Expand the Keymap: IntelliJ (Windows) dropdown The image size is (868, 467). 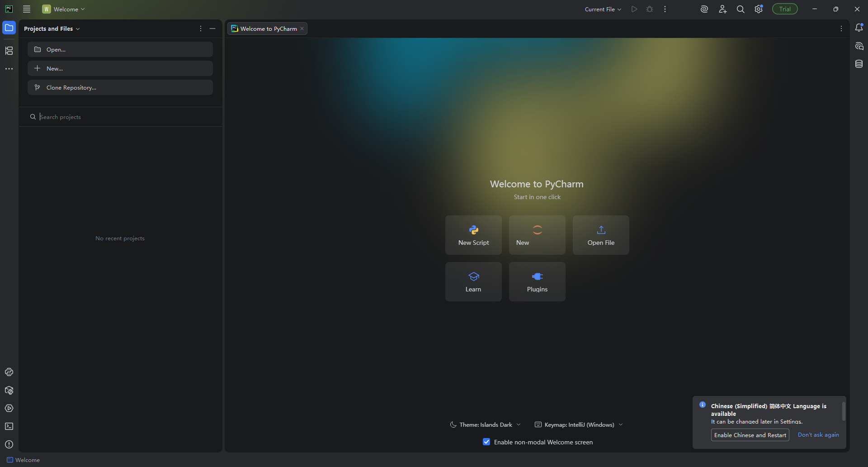(579, 424)
